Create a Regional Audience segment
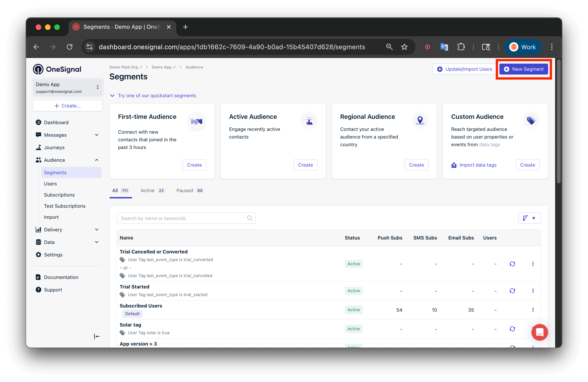 click(416, 165)
